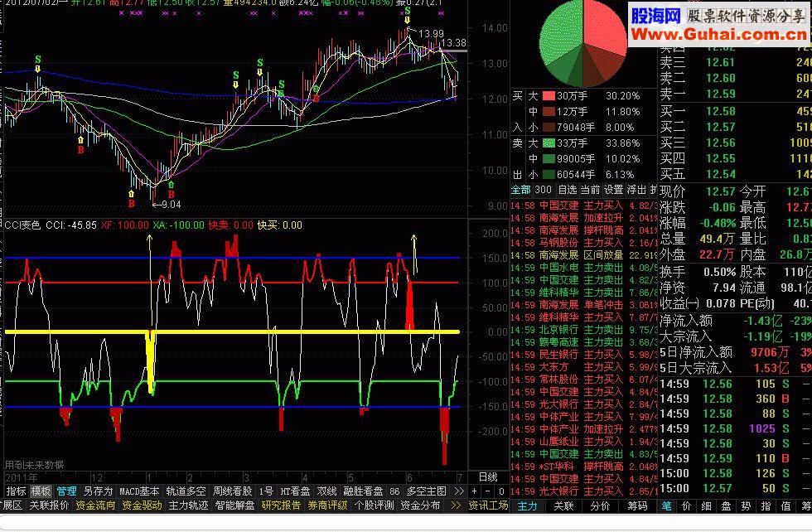Switch to the 周线看股 template
The image size is (812, 532).
tap(233, 491)
